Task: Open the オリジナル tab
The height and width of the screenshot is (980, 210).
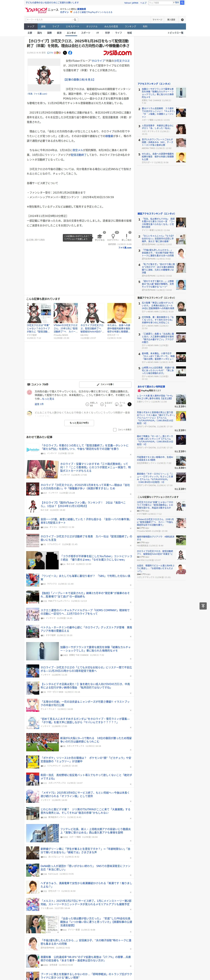Action: [x=92, y=26]
